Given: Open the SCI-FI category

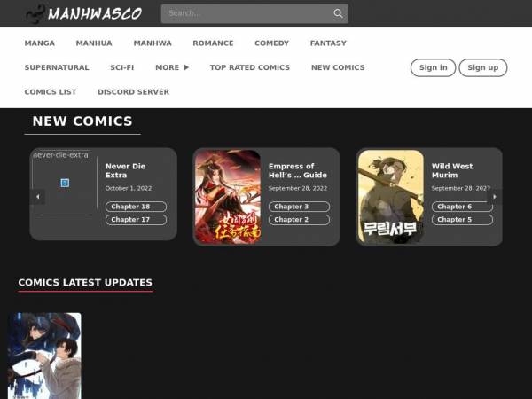Looking at the screenshot, I should [x=122, y=67].
